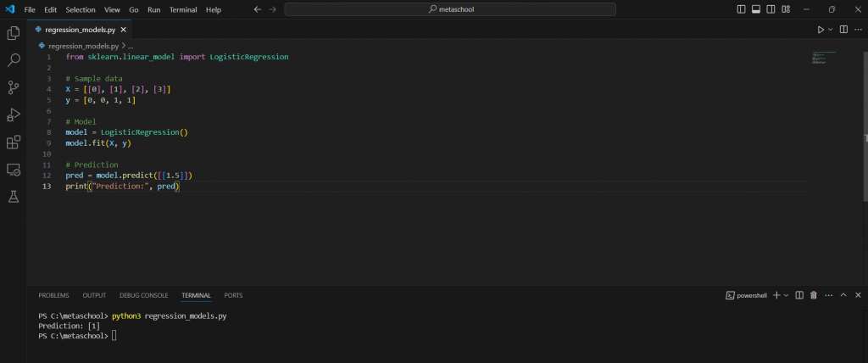
Task: Toggle the primary side bar visibility
Action: 742,9
